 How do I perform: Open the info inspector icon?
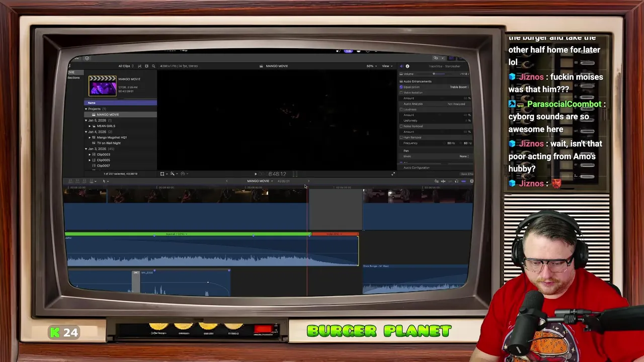(408, 66)
